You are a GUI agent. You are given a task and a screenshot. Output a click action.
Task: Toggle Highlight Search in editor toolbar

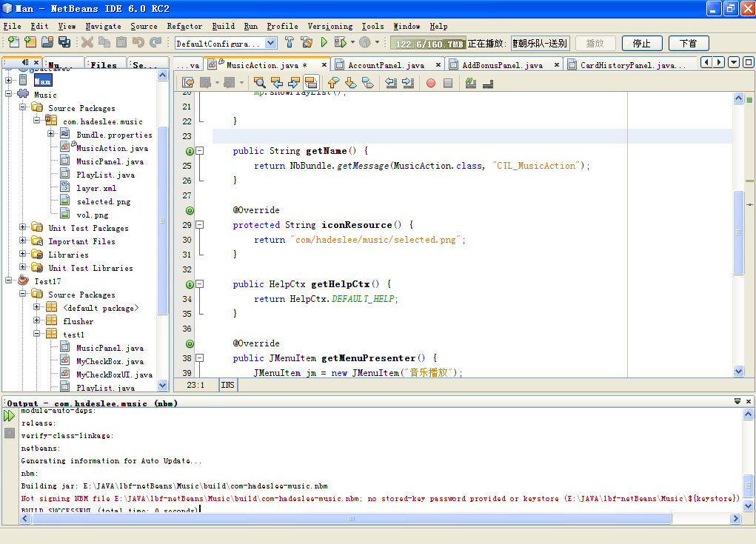[311, 83]
